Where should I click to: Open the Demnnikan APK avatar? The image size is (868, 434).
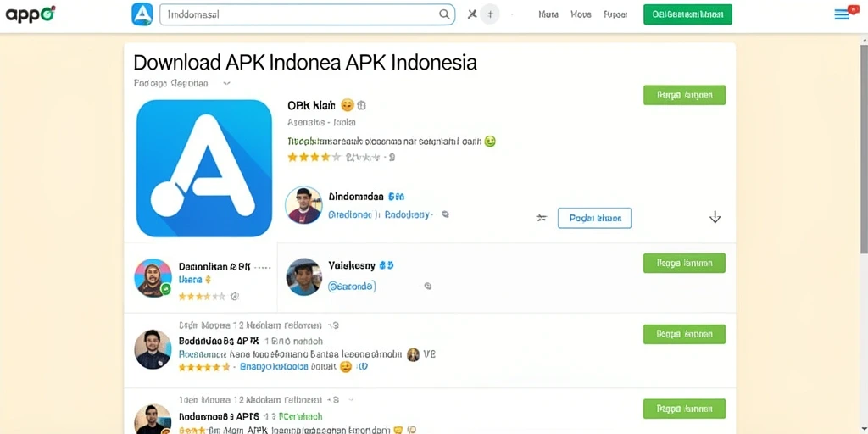coord(153,278)
